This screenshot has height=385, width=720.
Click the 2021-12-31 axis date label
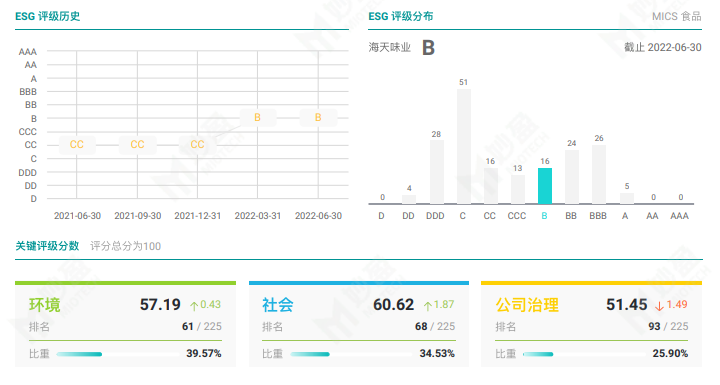tap(198, 216)
